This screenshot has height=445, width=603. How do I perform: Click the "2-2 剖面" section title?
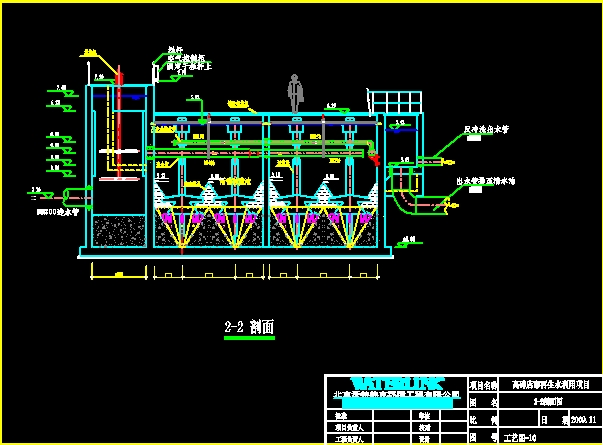coord(249,327)
